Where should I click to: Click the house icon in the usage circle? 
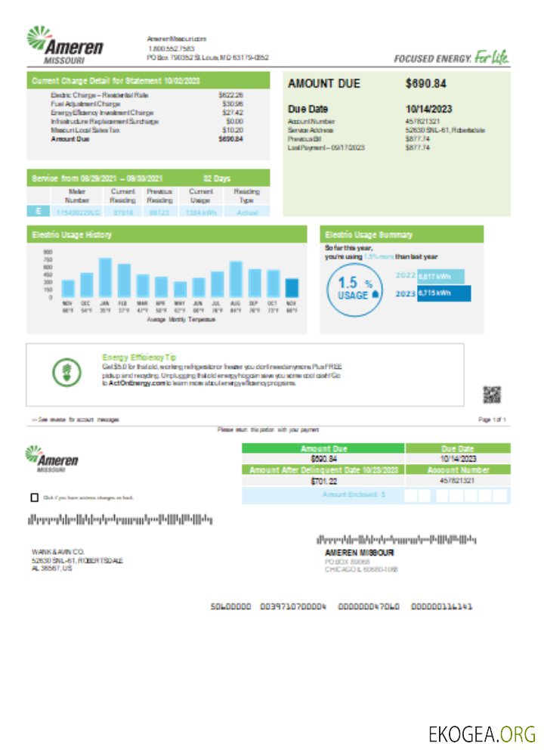tap(376, 293)
